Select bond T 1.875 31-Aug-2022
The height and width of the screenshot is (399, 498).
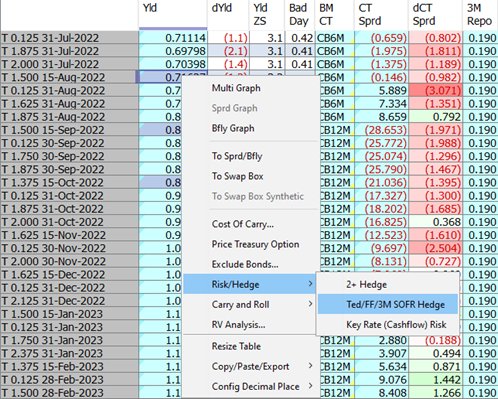tap(69, 117)
